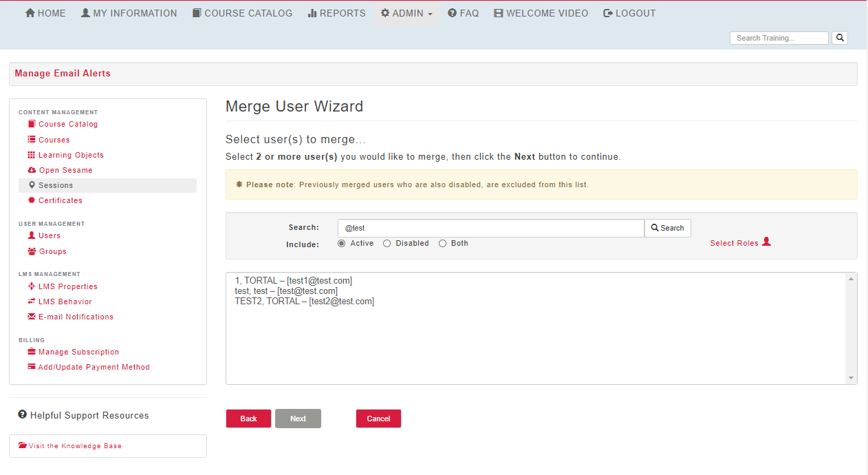The width and height of the screenshot is (868, 475).
Task: Open the Admin dropdown menu
Action: coord(406,13)
